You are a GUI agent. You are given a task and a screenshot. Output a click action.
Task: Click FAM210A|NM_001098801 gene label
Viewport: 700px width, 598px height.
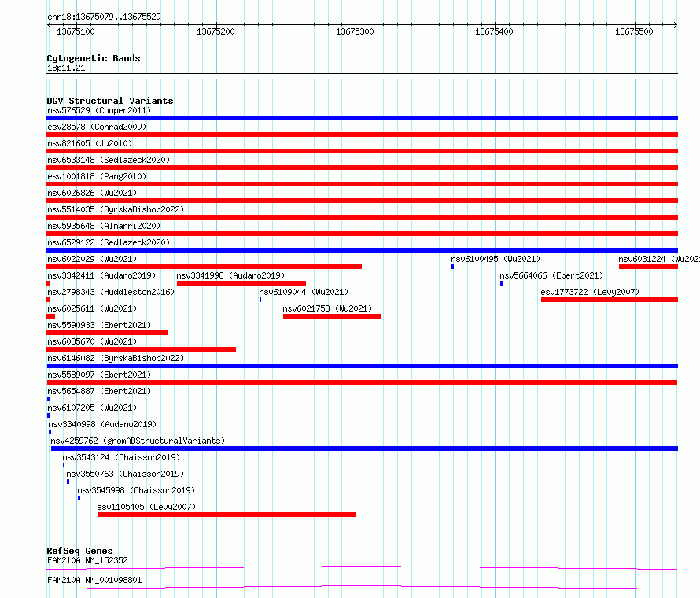coord(94,580)
